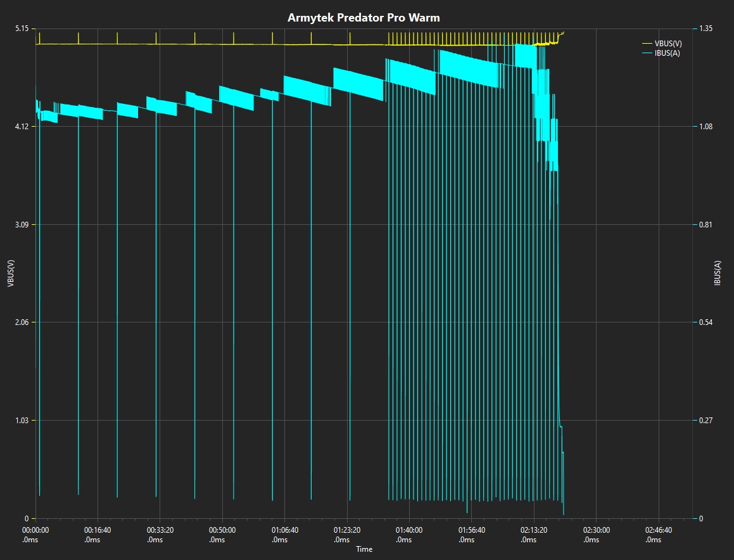734x560 pixels.
Task: Click the 1.08 right axis value
Action: (x=706, y=127)
